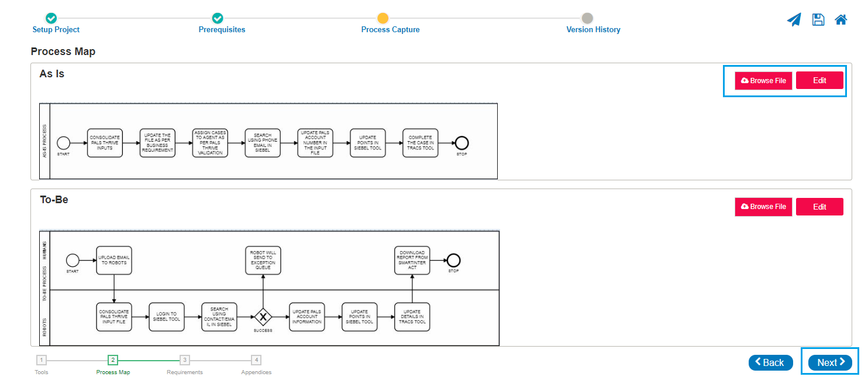The image size is (868, 380).
Task: Click the Back button
Action: click(x=770, y=362)
